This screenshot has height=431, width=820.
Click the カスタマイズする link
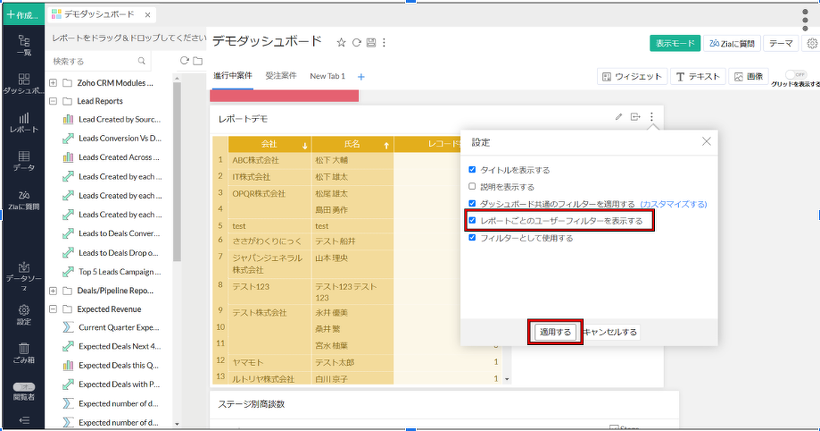click(673, 203)
